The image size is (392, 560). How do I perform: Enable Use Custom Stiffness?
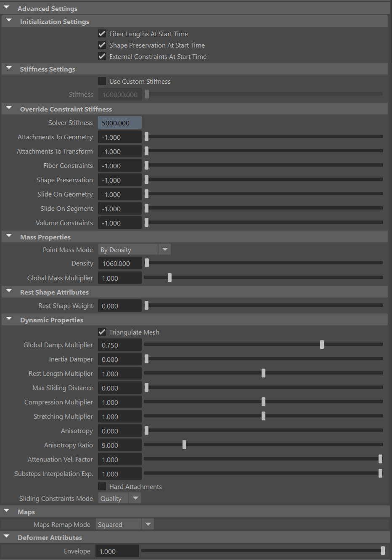(102, 81)
